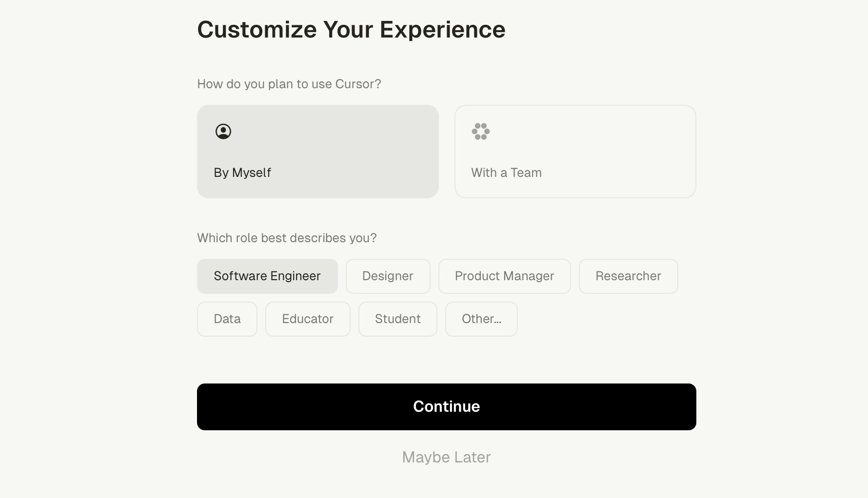
Task: Click the dotted group icon for team use
Action: pyautogui.click(x=481, y=132)
